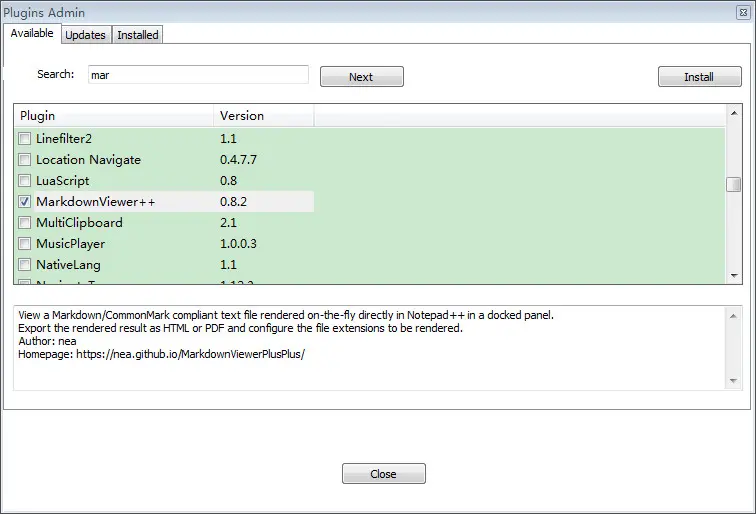This screenshot has height=514, width=756.
Task: Check the Location Navigate plugin checkbox
Action: click(25, 160)
